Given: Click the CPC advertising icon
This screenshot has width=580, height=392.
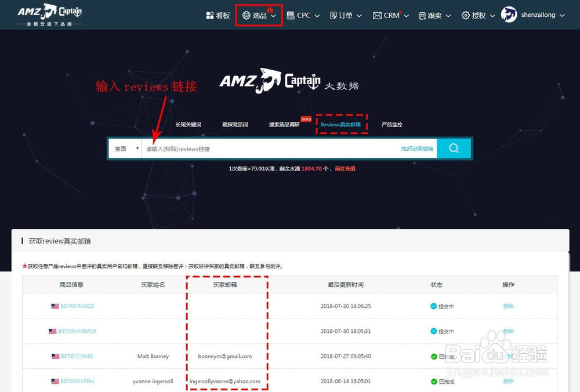Looking at the screenshot, I should click(x=291, y=15).
